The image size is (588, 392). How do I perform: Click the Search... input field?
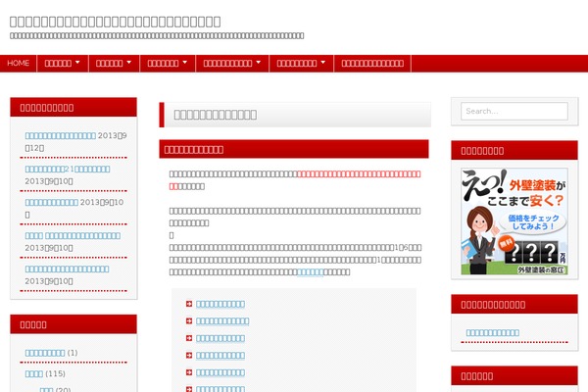(514, 111)
